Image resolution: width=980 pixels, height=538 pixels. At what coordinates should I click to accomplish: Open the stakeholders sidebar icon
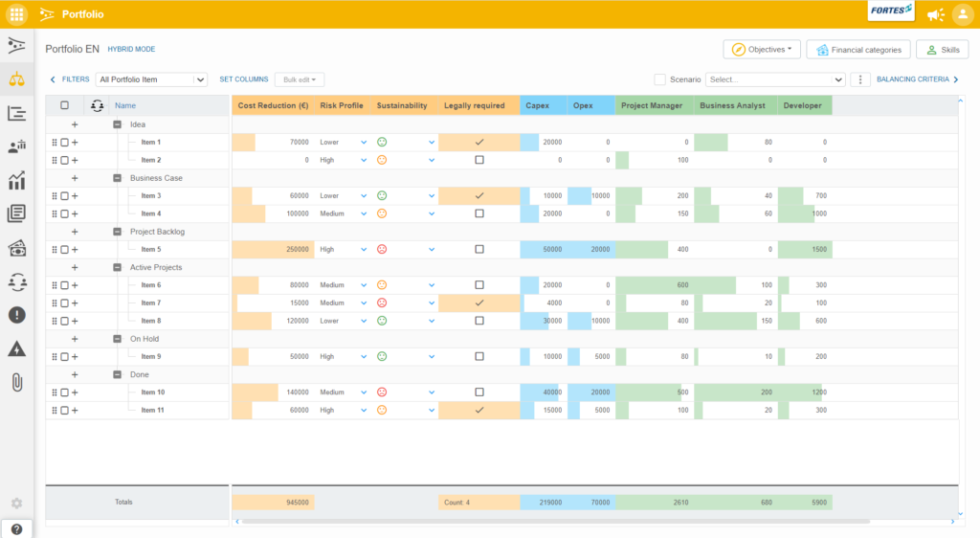point(17,281)
